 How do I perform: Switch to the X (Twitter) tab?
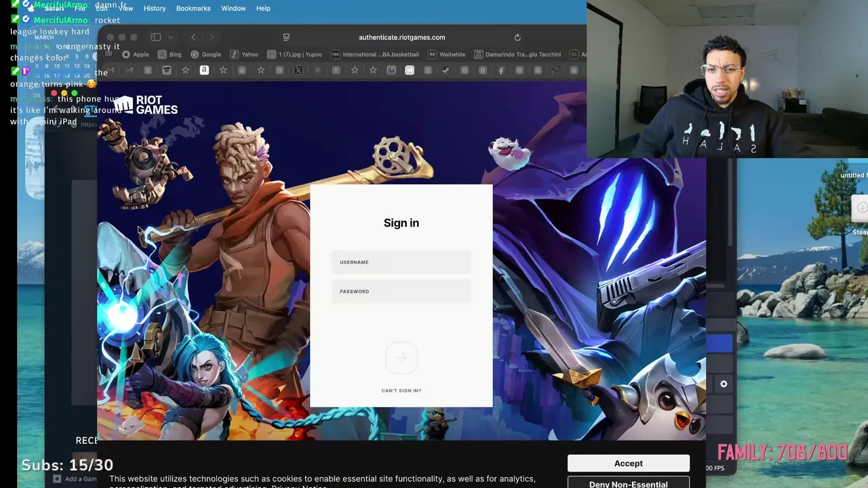298,70
